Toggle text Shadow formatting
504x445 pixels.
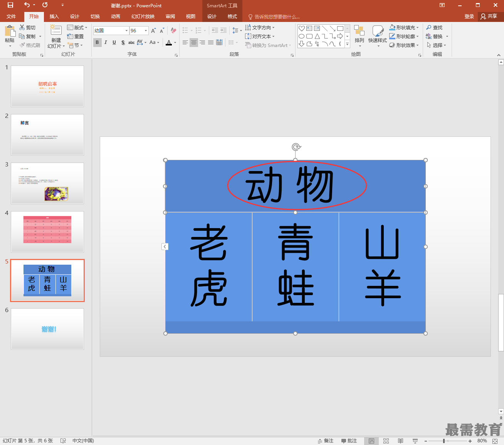123,42
